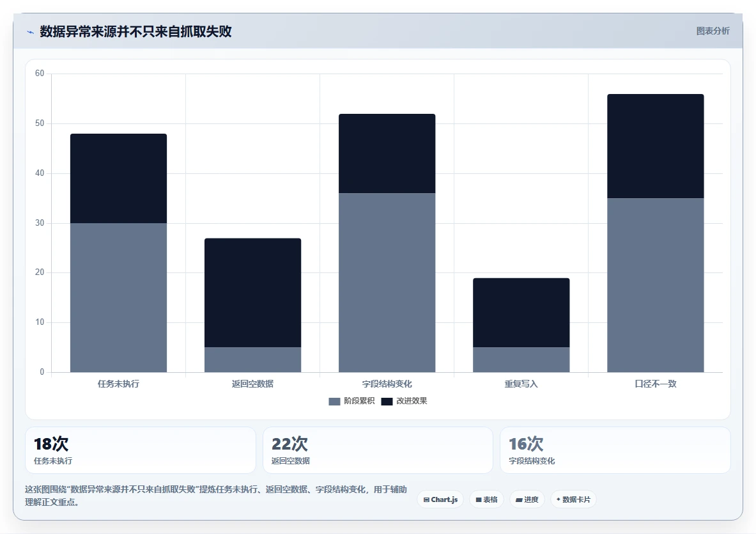Click the 40 y-axis value
This screenshot has width=756, height=534.
click(40, 173)
